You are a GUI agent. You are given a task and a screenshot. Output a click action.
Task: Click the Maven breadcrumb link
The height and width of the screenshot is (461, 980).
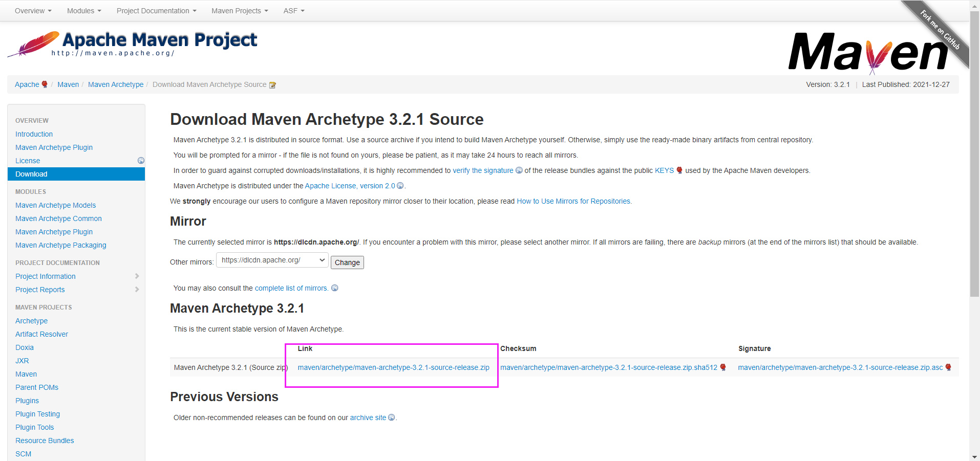[68, 84]
